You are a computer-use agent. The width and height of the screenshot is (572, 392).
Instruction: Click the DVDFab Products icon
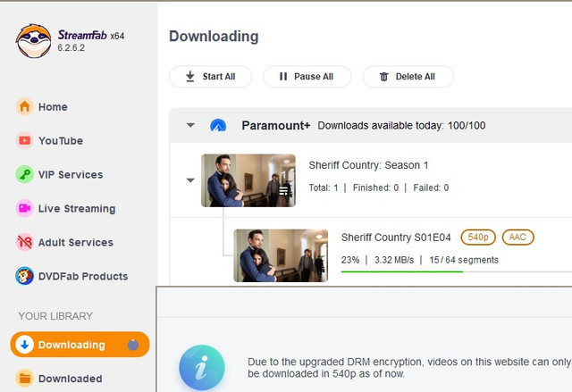25,277
